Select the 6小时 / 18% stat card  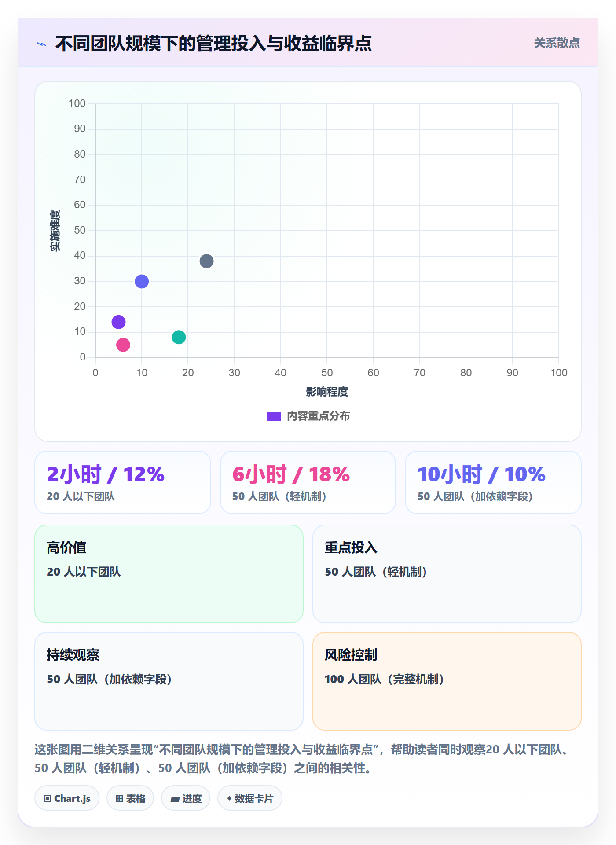[308, 482]
